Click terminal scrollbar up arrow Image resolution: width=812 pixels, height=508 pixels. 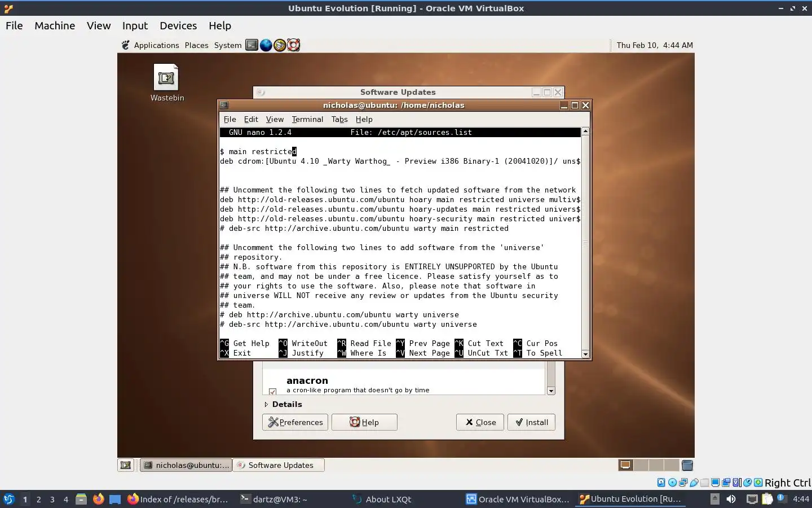coord(585,131)
